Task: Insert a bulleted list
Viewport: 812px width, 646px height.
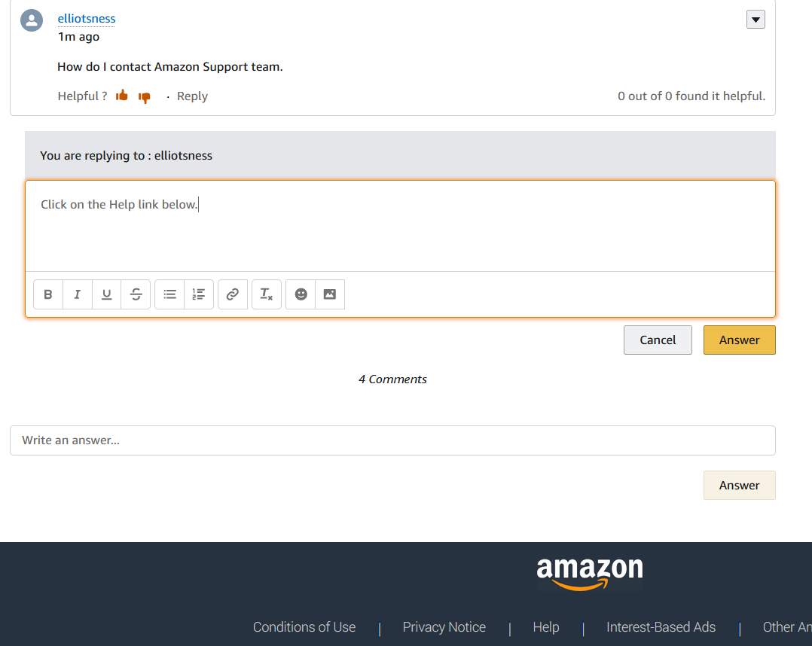Action: [169, 294]
